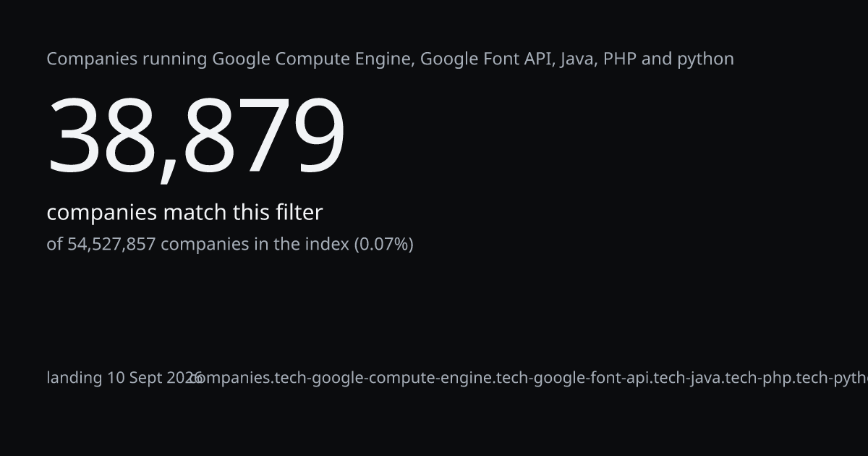This screenshot has height=456, width=868.
Task: Click the 54,527,857 total companies figure
Action: point(111,245)
